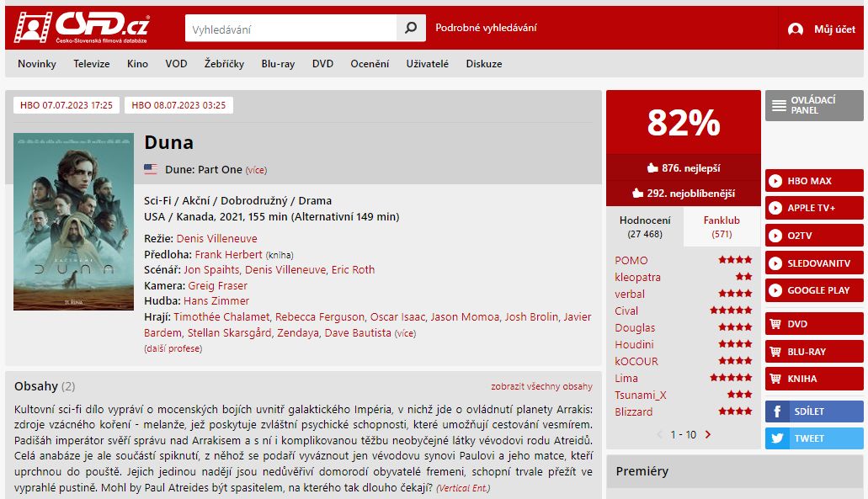Click the USA flag icon

click(151, 169)
